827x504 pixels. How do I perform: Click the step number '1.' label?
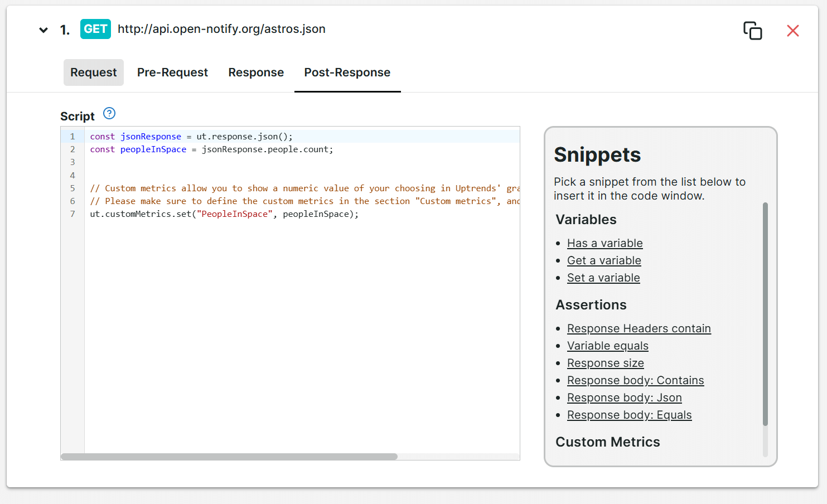click(x=65, y=30)
